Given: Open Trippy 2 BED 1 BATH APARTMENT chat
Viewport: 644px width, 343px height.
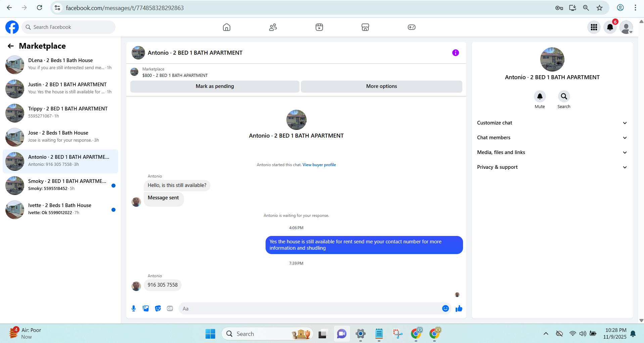Looking at the screenshot, I should (60, 113).
